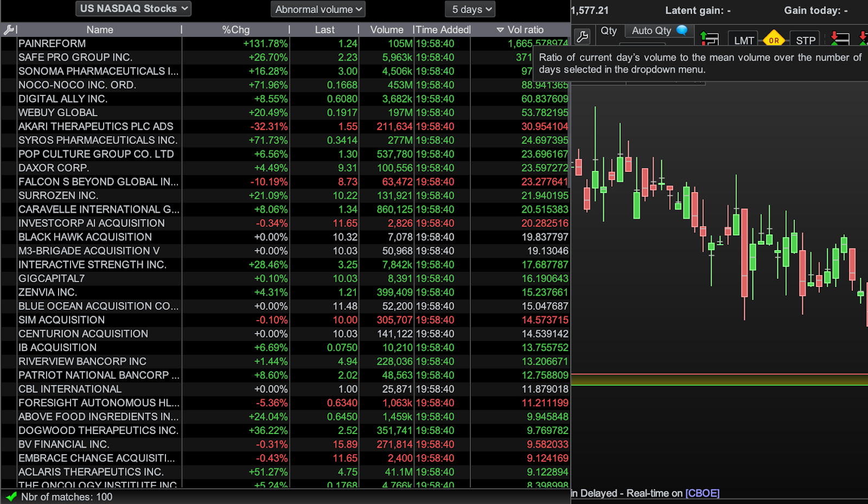This screenshot has height=504, width=868.
Task: Select the DAXOR CORP. row
Action: coord(285,168)
